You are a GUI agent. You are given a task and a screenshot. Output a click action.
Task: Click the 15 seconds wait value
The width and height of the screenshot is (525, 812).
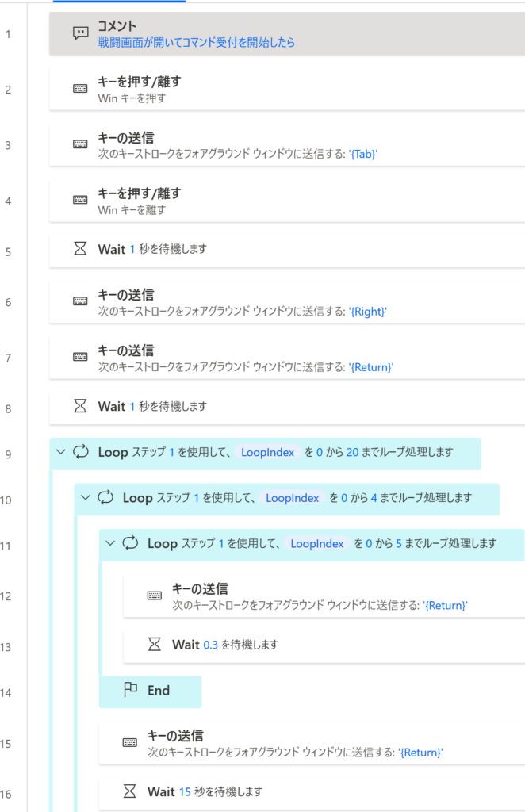tap(185, 791)
